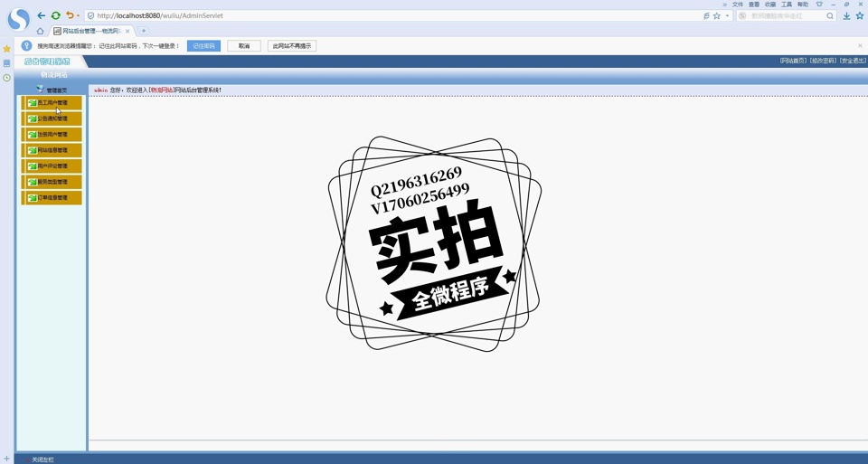Open the 工具 menu
This screenshot has width=868, height=464.
click(x=787, y=5)
